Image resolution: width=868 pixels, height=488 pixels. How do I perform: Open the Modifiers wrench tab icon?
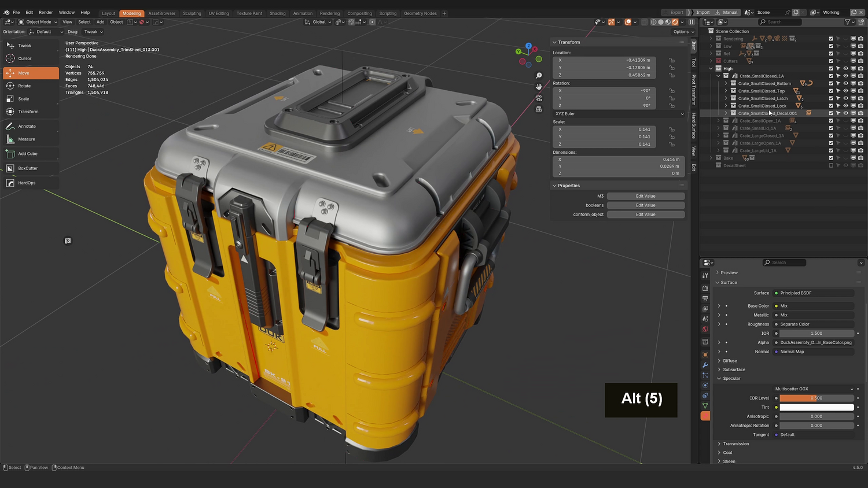(x=705, y=365)
